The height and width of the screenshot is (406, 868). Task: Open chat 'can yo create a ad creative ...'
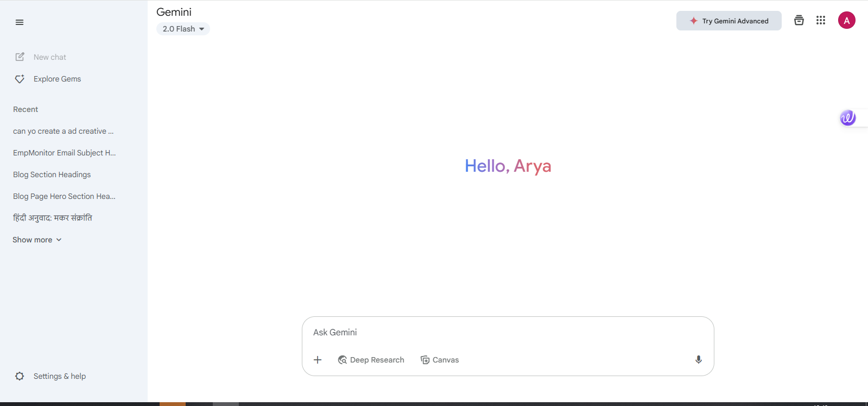(64, 131)
